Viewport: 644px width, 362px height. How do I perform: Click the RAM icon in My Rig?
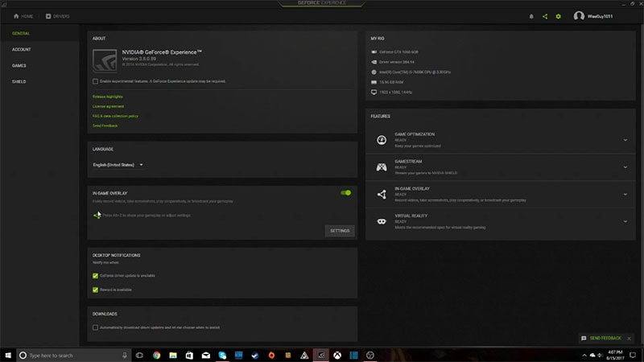[x=374, y=82]
